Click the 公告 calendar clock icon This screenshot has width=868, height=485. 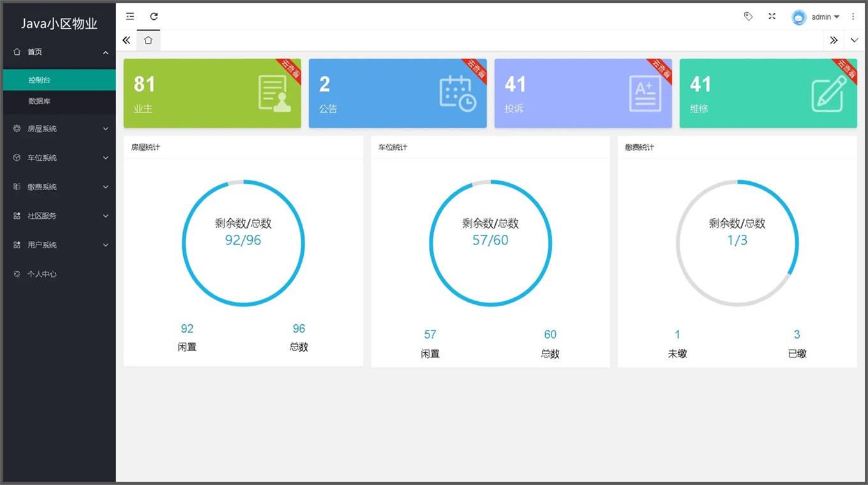pyautogui.click(x=458, y=94)
